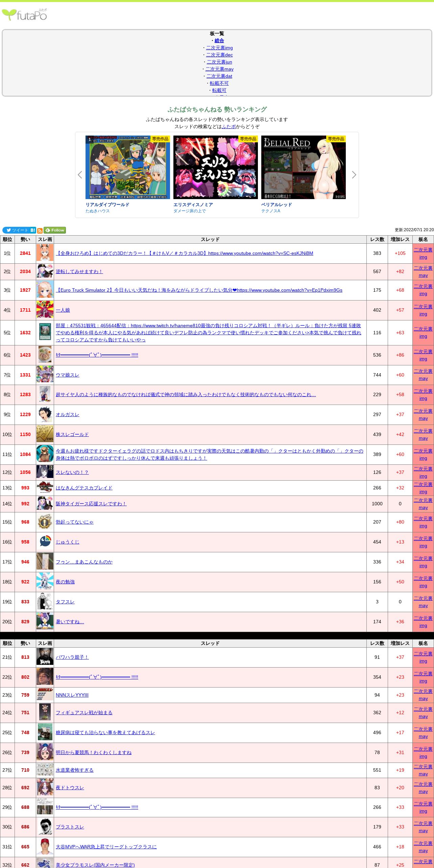The width and height of the screenshot is (434, 868).
Task: Click the ふたポ search link
Action: click(229, 126)
